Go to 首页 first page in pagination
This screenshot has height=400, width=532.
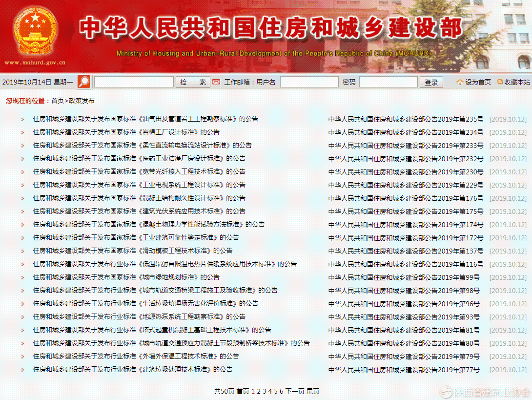pyautogui.click(x=243, y=392)
